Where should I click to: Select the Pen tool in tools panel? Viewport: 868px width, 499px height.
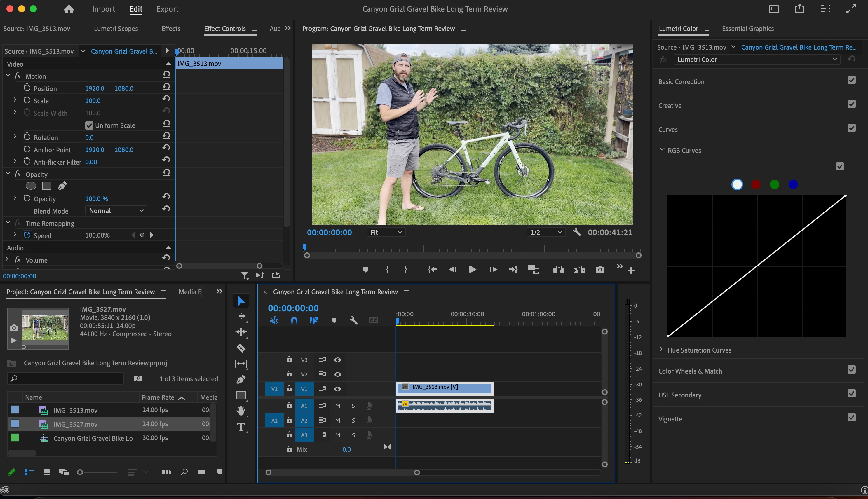[241, 379]
